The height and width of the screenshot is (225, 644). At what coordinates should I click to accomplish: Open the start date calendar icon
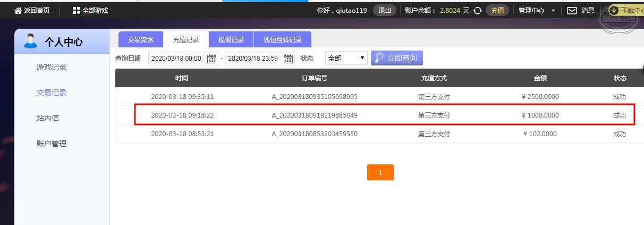[x=212, y=59]
